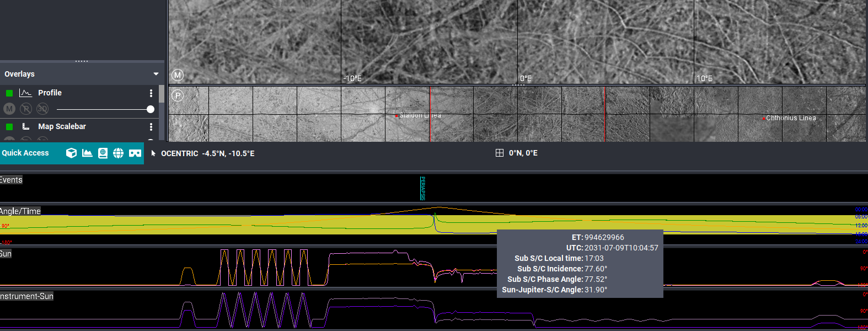Viewport: 868px width, 331px height.
Task: Click the Overlays panel header title
Action: pos(19,74)
